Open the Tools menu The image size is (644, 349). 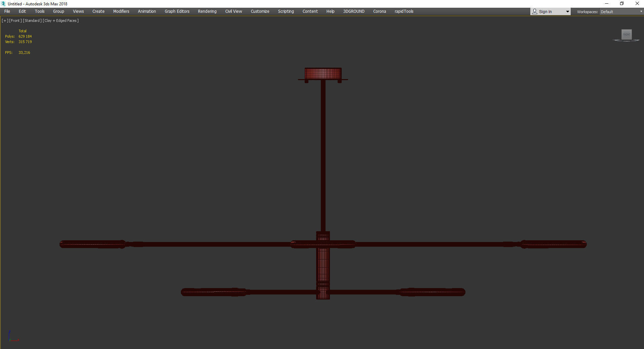coord(40,11)
